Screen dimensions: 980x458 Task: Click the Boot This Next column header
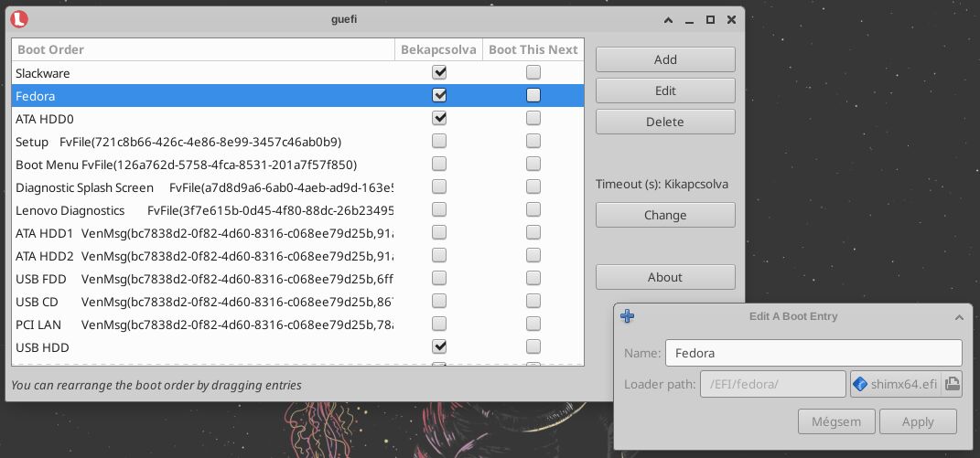pyautogui.click(x=533, y=49)
